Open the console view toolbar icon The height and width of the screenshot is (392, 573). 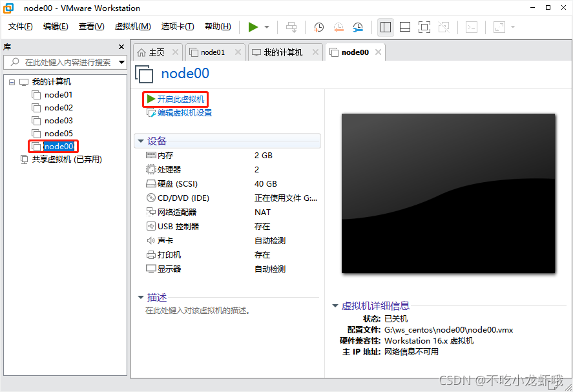472,27
